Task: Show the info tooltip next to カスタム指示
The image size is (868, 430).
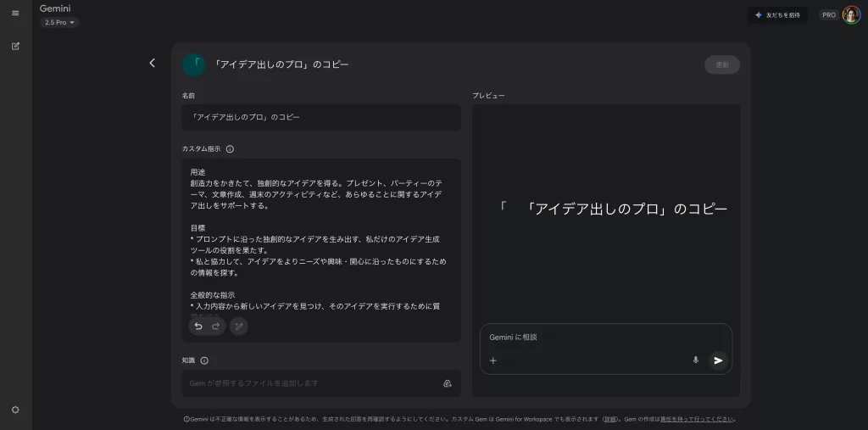Action: click(x=230, y=149)
